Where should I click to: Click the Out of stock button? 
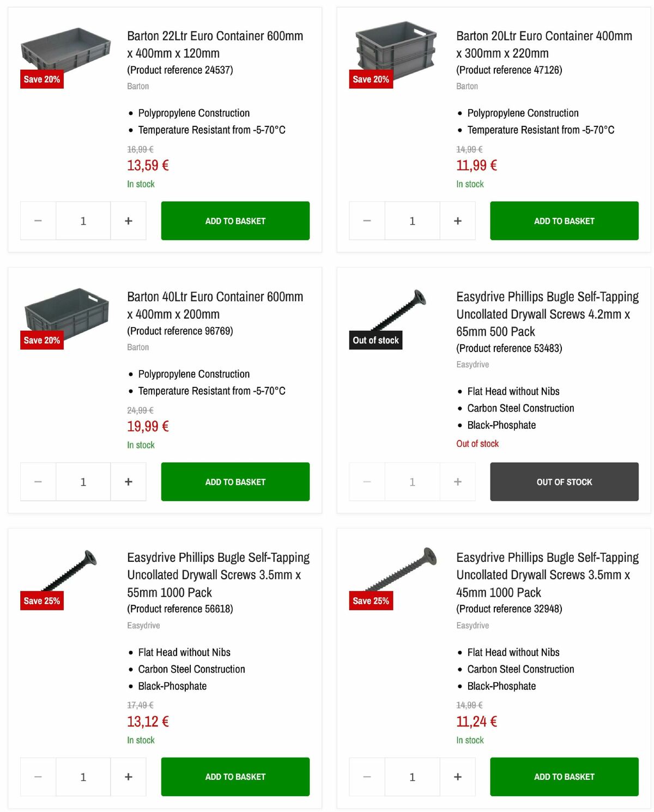coord(564,481)
